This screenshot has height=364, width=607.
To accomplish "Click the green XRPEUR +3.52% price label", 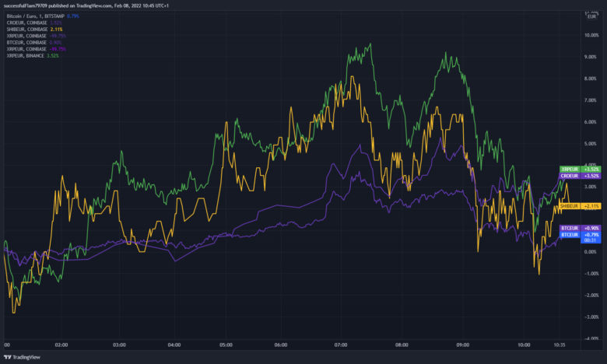I will click(x=580, y=169).
